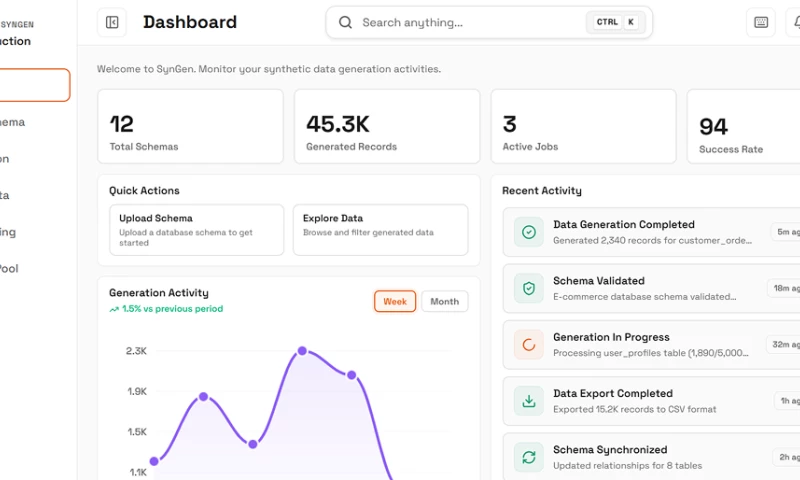800x480 pixels.
Task: Open the Schema Validated activity entry
Action: click(x=651, y=288)
